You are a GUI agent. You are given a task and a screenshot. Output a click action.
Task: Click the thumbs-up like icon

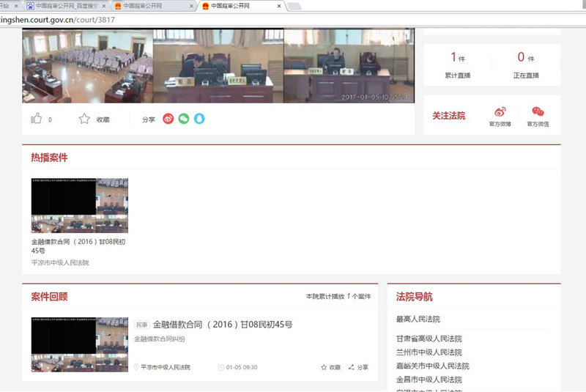coord(36,119)
